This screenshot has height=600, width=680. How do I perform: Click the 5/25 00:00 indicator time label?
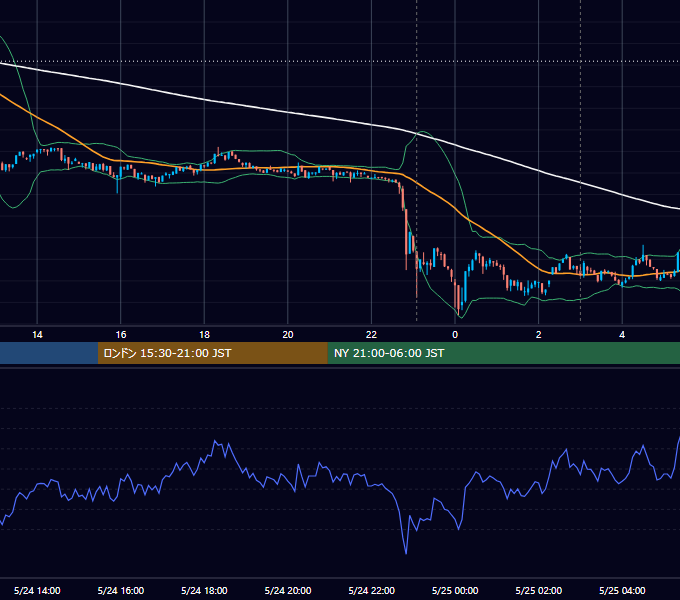coord(455,590)
